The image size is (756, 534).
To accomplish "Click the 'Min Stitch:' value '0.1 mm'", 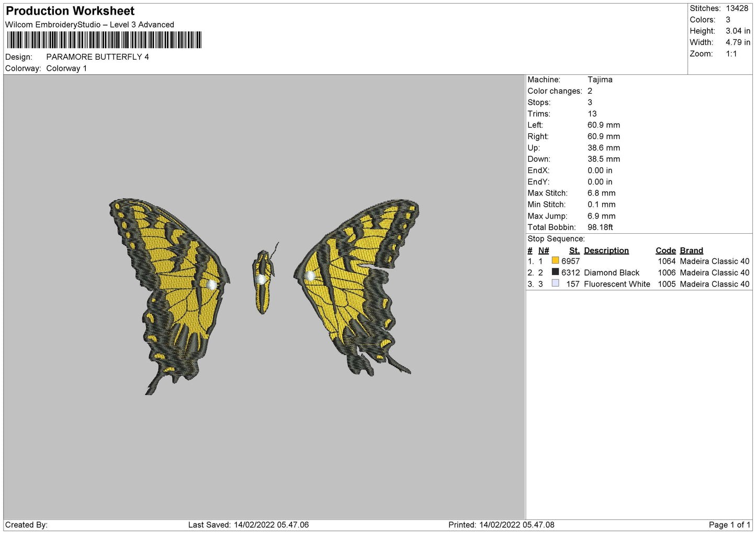I will 602,204.
